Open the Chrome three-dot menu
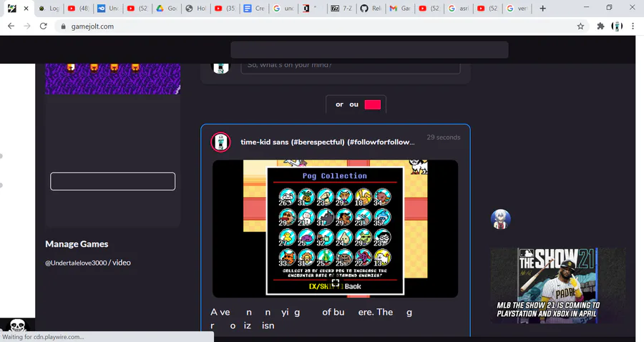Screen dimensions: 644x342 click(x=633, y=26)
